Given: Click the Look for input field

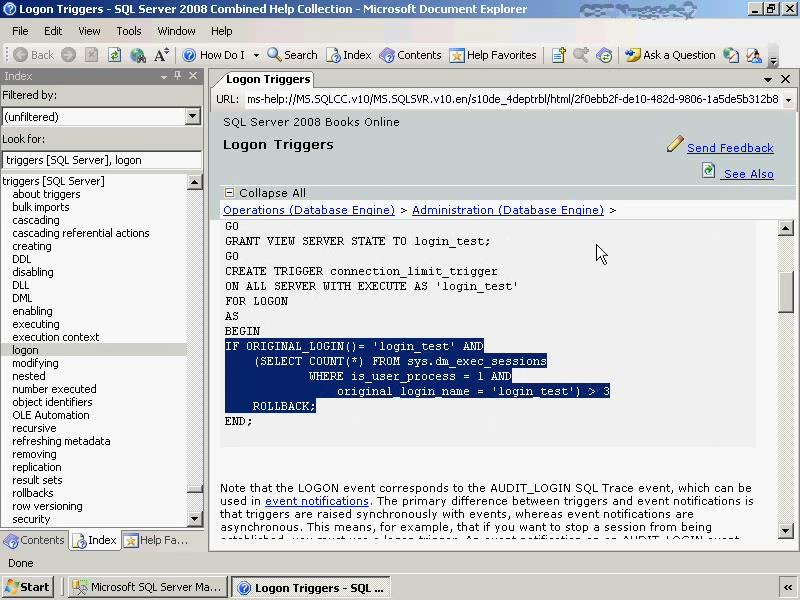Looking at the screenshot, I should [102, 160].
